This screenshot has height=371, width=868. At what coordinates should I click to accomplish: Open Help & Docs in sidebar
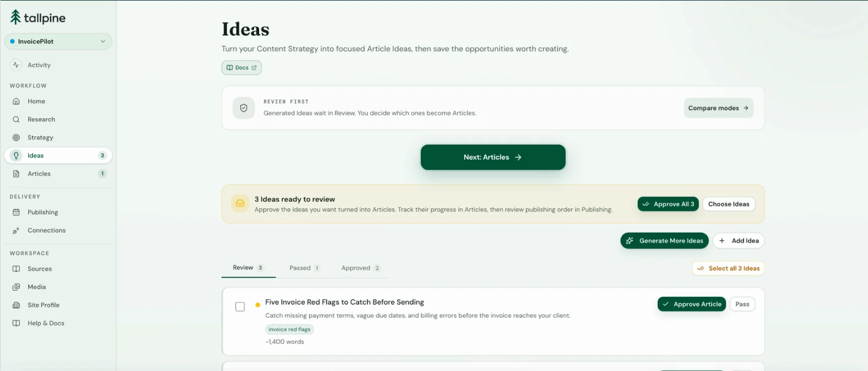pyautogui.click(x=58, y=323)
